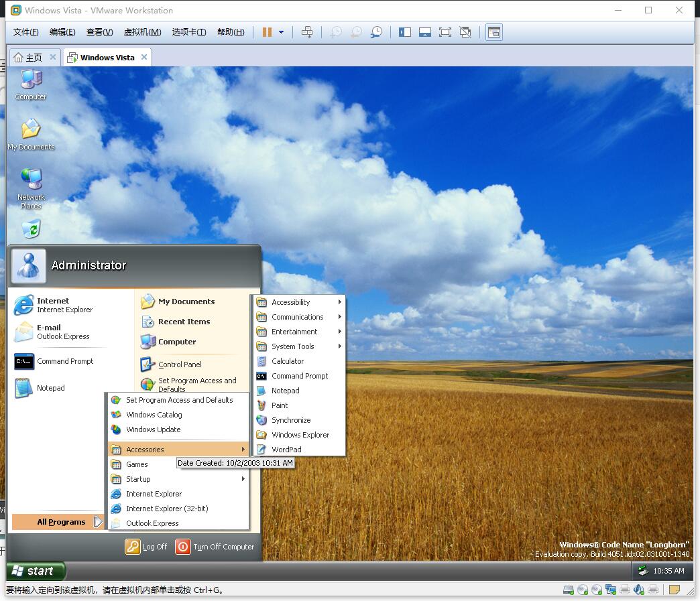Click the system tray clock 10:35 AM
The height and width of the screenshot is (601, 700).
[668, 571]
